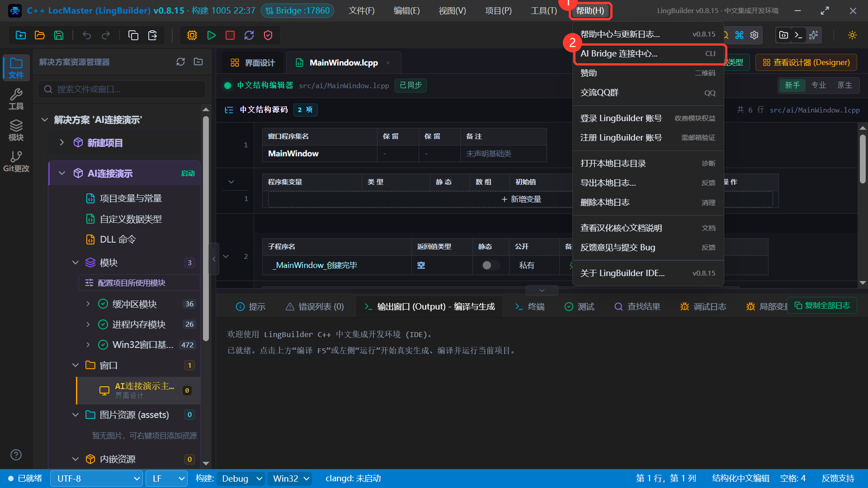Switch to the 界面设计 tab
The height and width of the screenshot is (488, 868).
pos(253,63)
